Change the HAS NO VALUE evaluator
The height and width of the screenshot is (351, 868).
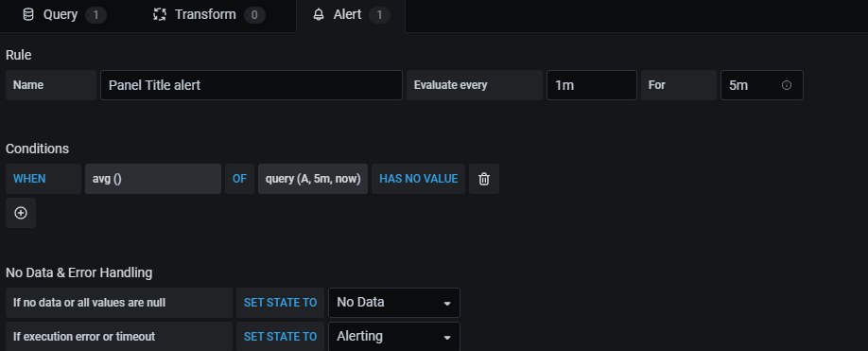(419, 179)
